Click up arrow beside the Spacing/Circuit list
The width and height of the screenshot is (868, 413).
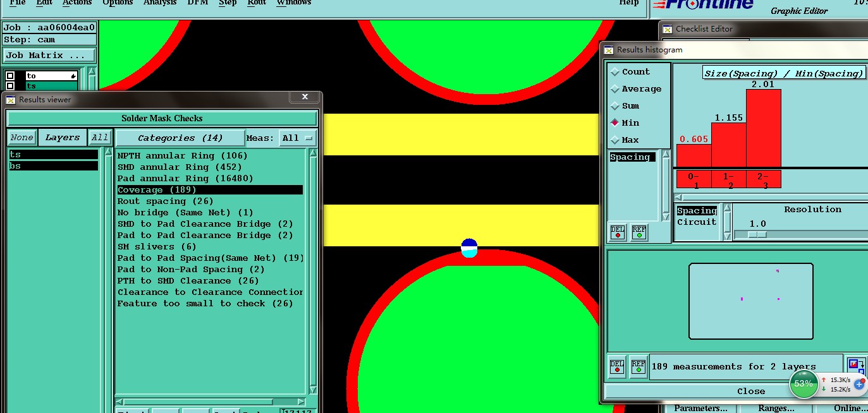click(728, 208)
